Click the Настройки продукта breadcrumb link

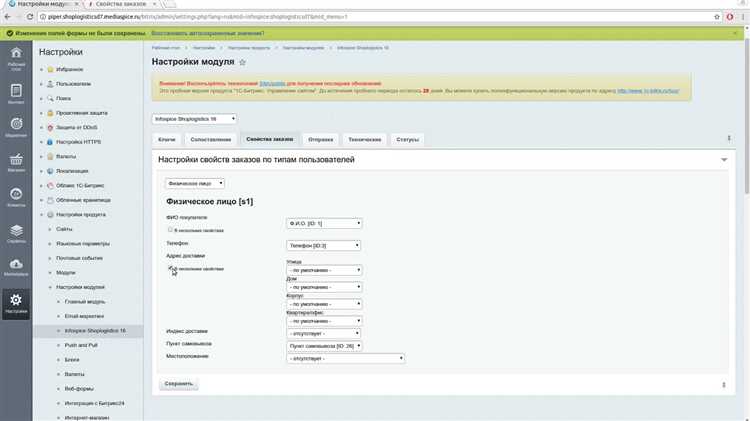pyautogui.click(x=249, y=48)
